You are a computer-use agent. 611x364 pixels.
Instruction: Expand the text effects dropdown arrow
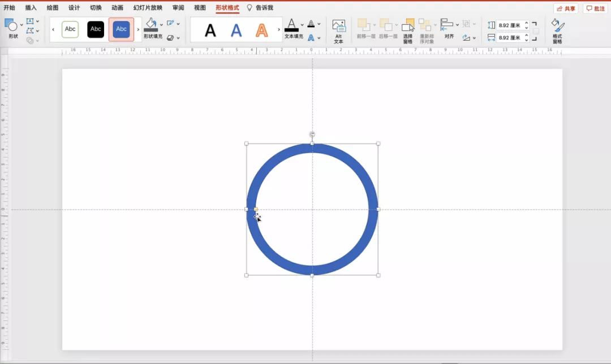pos(319,38)
